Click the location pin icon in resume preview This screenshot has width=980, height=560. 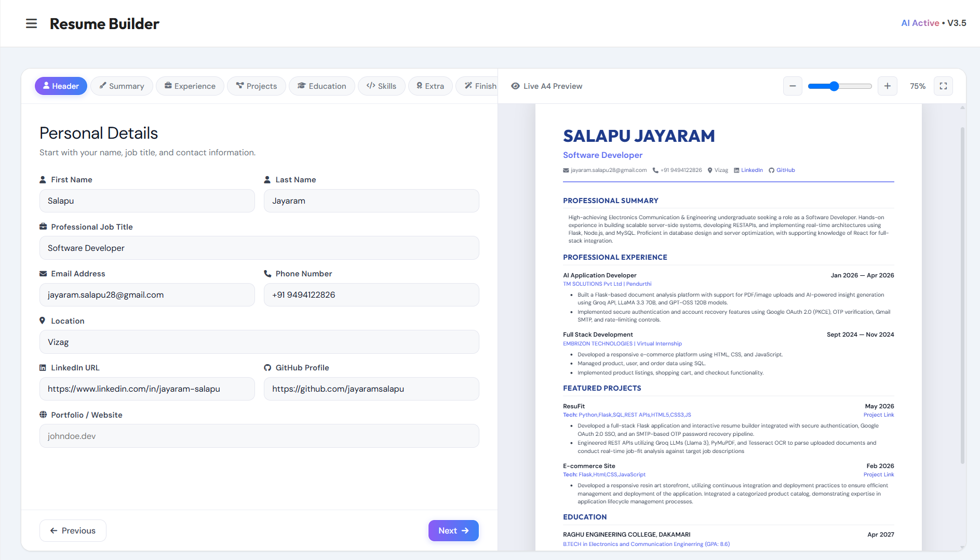(710, 170)
